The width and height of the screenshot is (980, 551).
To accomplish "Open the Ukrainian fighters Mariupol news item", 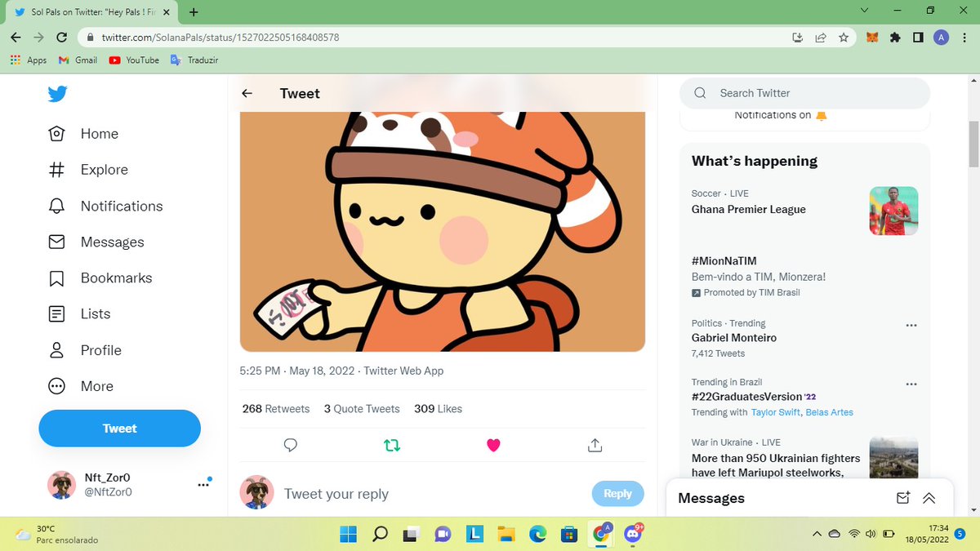I will pos(776,465).
